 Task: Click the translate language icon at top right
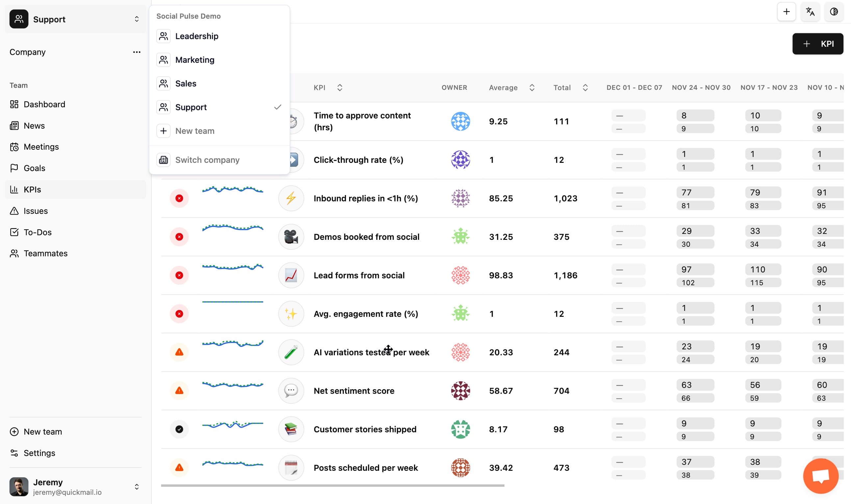810,12
